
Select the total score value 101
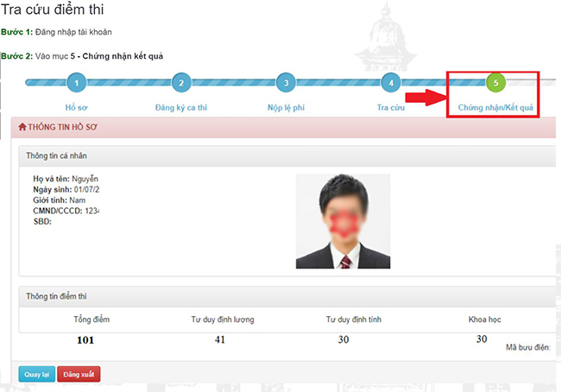pyautogui.click(x=85, y=339)
